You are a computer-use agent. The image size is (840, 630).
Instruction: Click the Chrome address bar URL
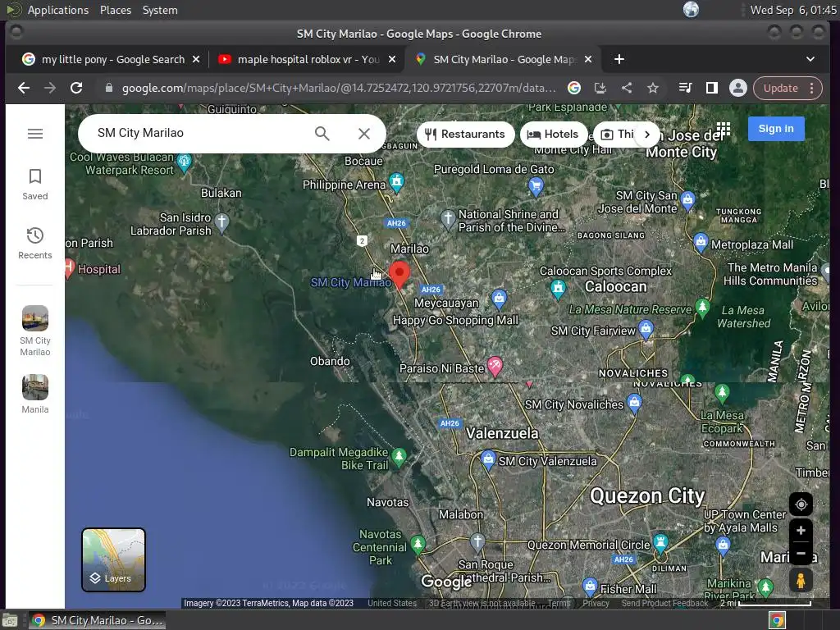pos(339,88)
